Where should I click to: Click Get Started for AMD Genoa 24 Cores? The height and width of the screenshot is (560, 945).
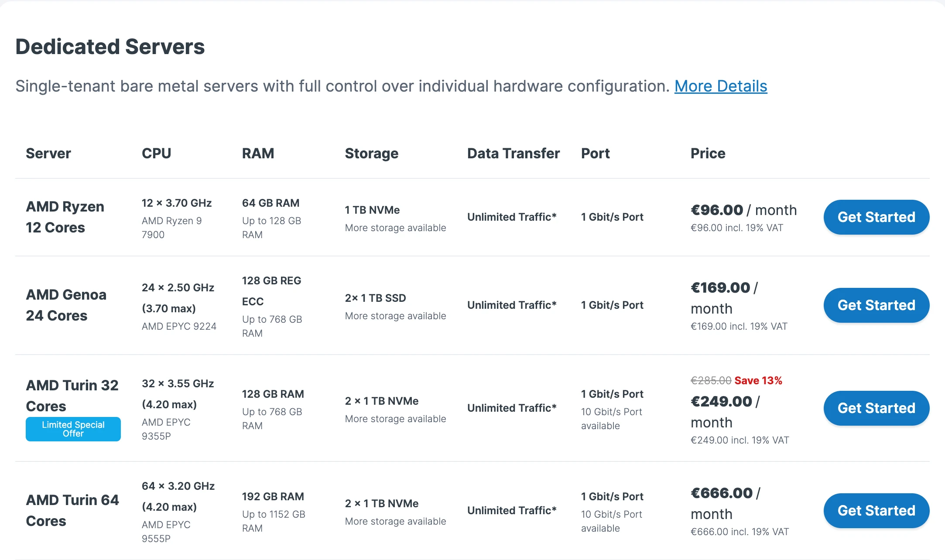[877, 305]
